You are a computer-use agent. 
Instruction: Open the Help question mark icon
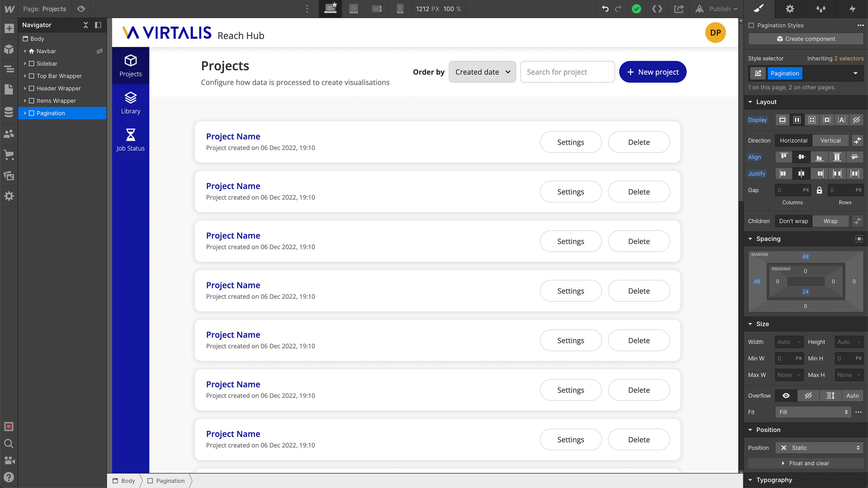point(9,477)
